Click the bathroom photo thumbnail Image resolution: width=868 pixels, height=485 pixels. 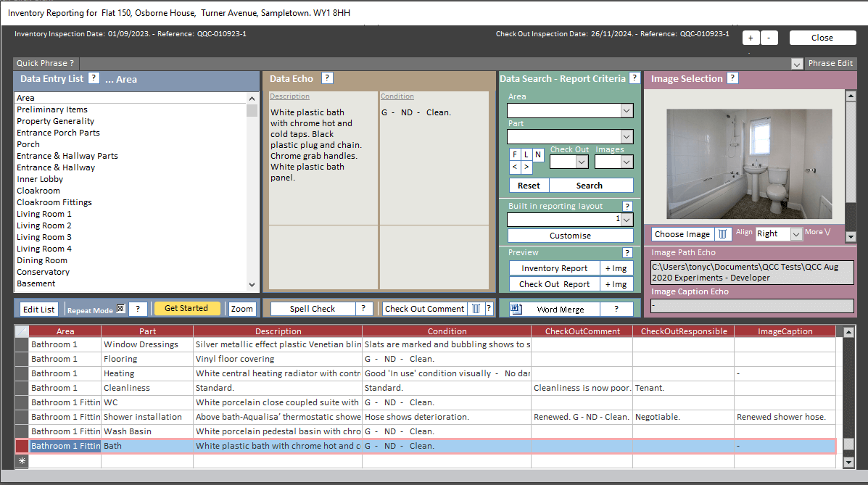[748, 164]
